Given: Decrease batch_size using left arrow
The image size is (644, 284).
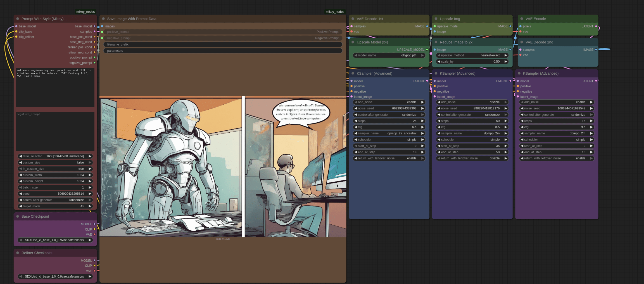Looking at the screenshot, I should pos(20,187).
